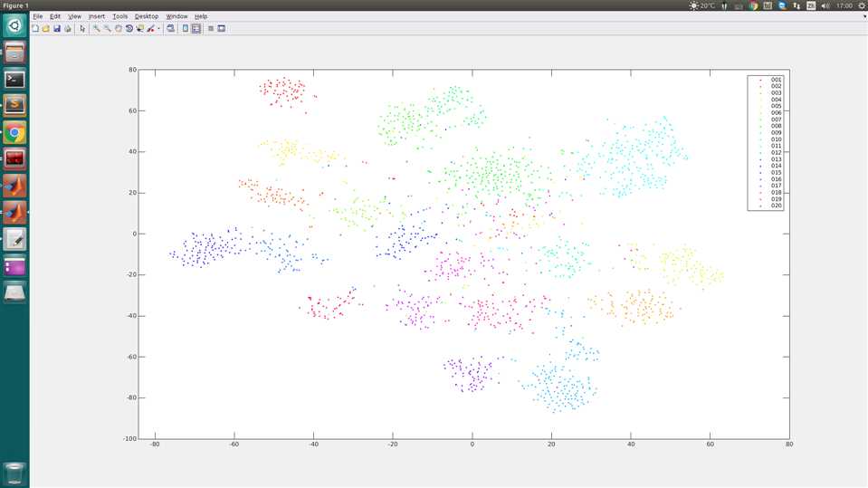The width and height of the screenshot is (868, 488).
Task: Launch the Terminal from dock
Action: [x=14, y=79]
